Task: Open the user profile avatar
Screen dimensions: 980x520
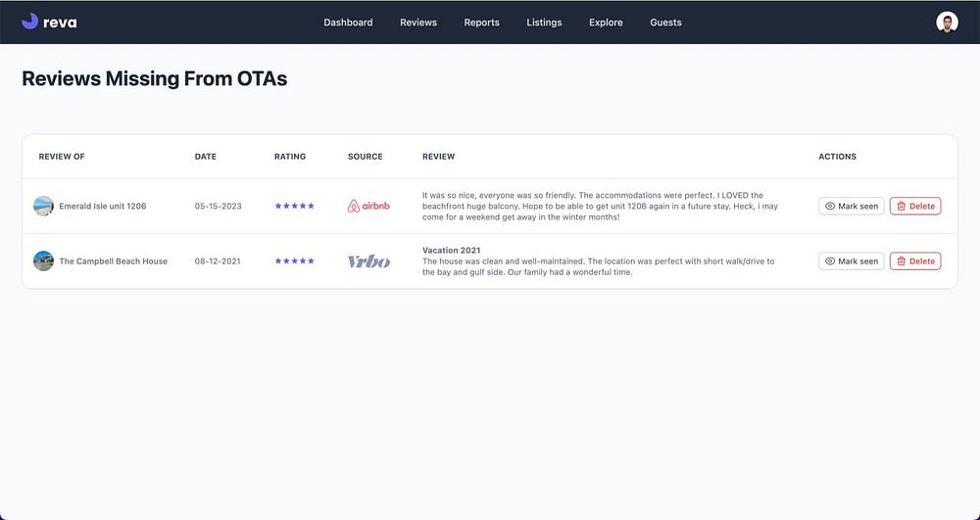Action: [947, 23]
